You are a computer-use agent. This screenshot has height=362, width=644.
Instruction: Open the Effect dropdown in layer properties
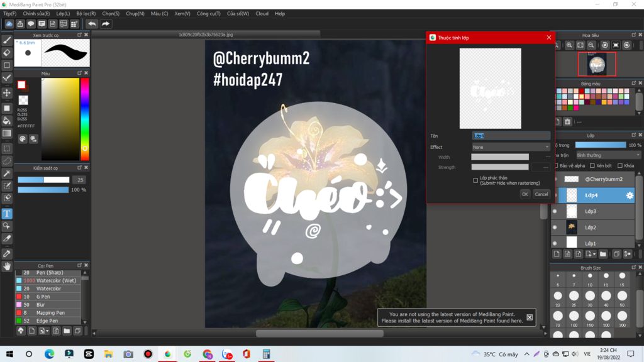(511, 147)
